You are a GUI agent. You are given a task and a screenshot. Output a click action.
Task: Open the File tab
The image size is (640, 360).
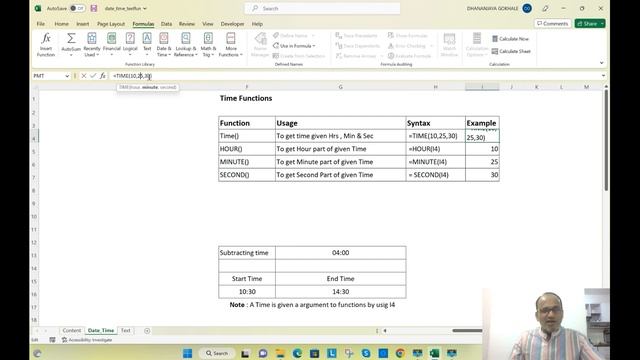click(41, 24)
